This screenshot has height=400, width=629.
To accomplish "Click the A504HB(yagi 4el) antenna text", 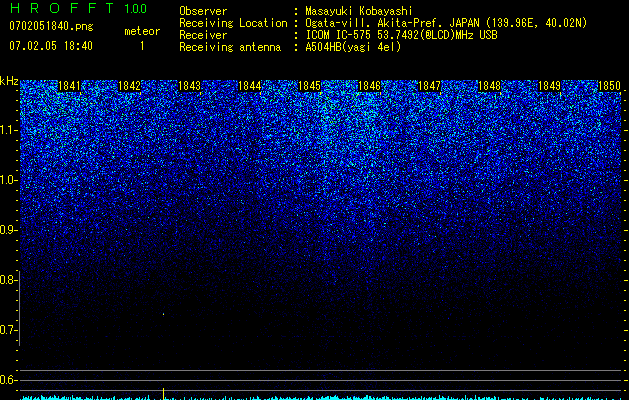I will 353,47.
